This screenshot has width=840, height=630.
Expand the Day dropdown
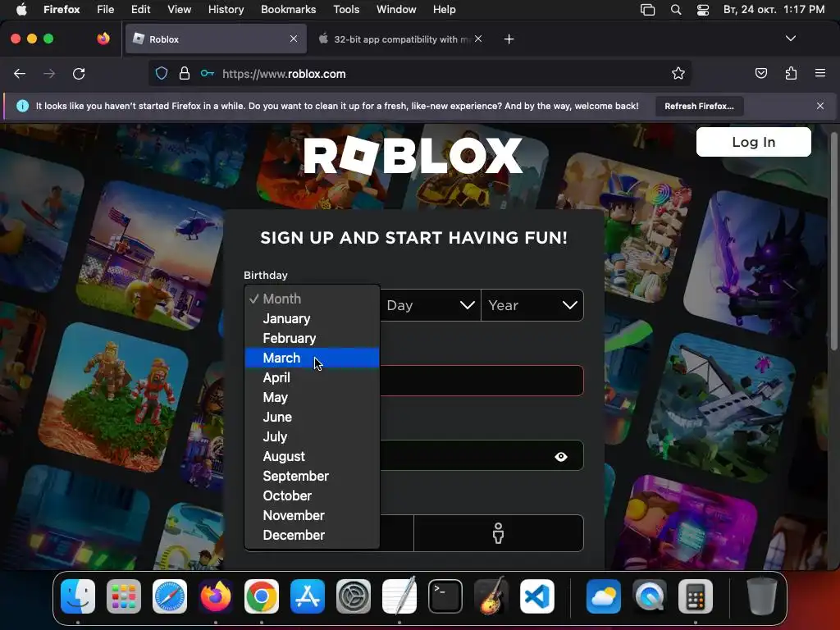click(430, 305)
